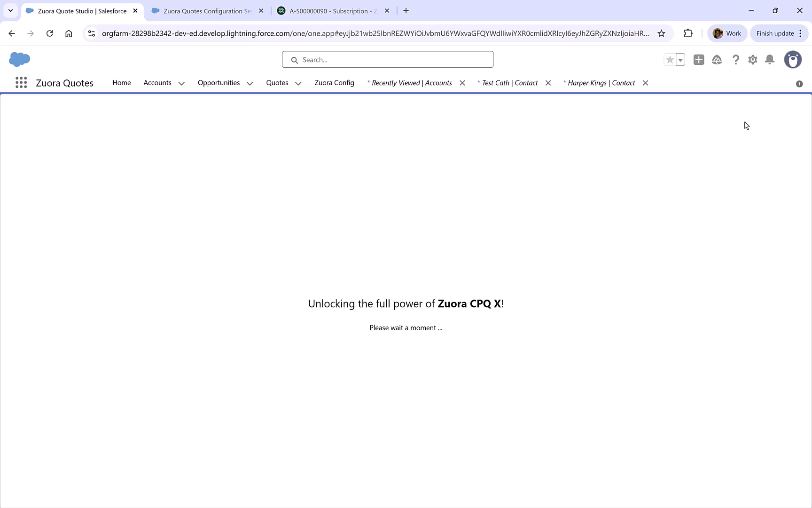Favorite this page with the star icon

pos(669,60)
